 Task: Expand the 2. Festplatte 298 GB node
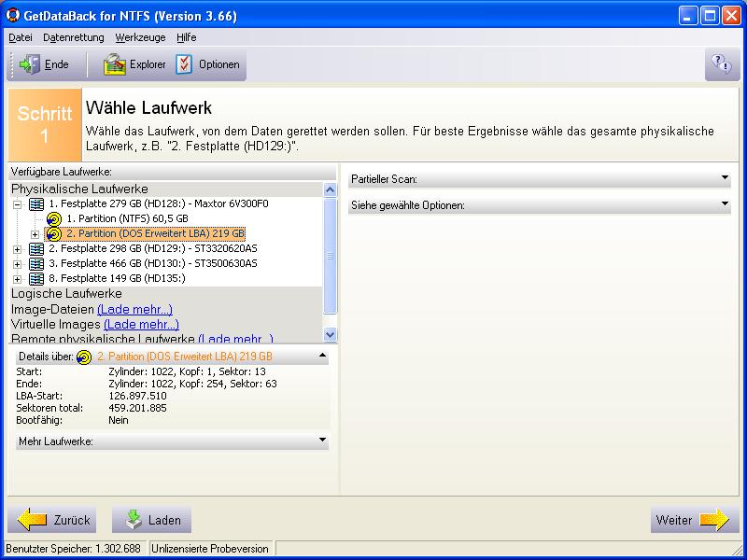pos(17,249)
